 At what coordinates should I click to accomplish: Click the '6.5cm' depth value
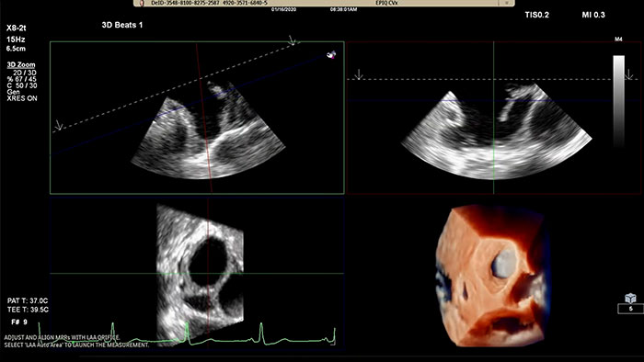(16, 49)
